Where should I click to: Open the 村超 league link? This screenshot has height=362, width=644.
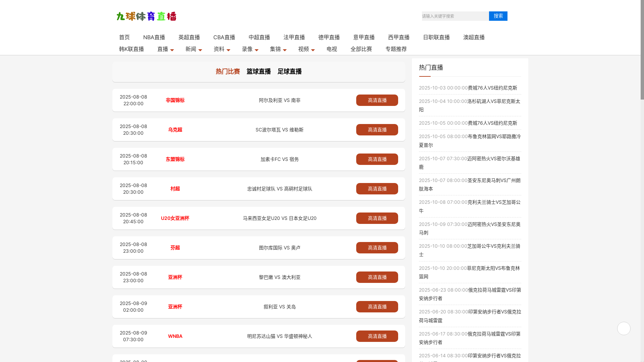coord(175,189)
